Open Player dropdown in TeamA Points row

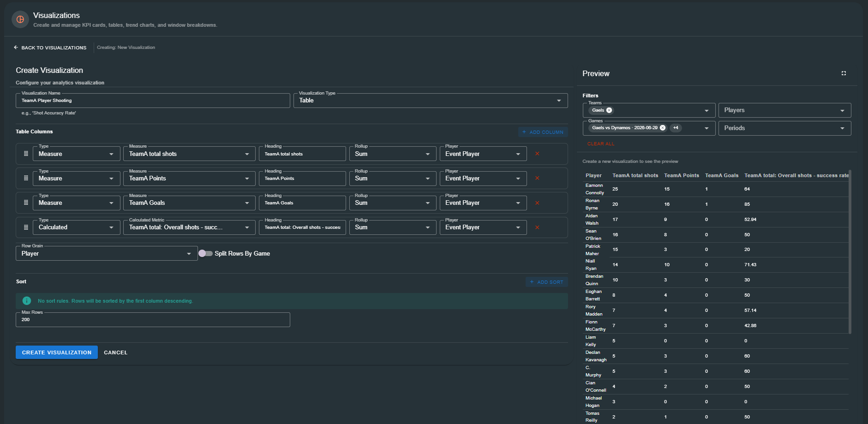pyautogui.click(x=483, y=178)
